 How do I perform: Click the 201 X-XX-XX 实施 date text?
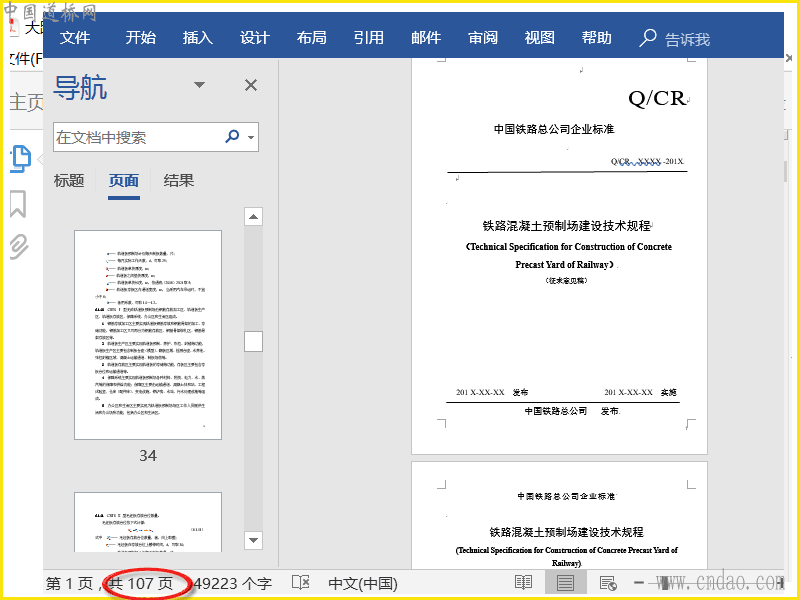point(640,392)
